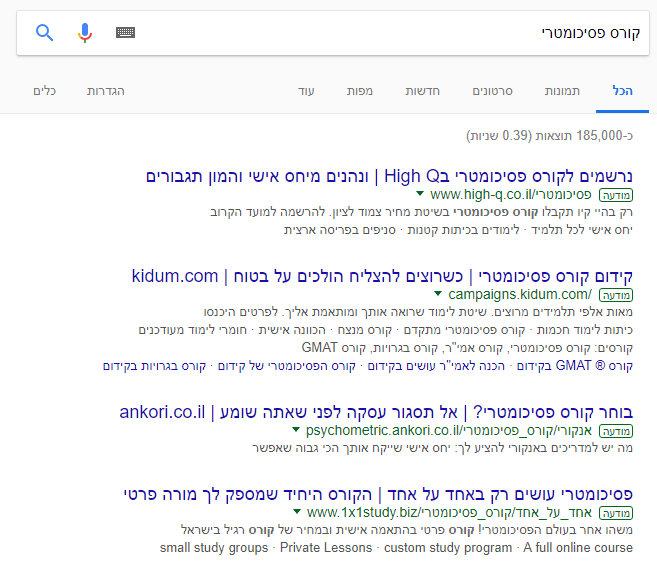Image resolution: width=657 pixels, height=567 pixels.
Task: Click the search box with קורס פסיכומטרי
Action: click(333, 33)
